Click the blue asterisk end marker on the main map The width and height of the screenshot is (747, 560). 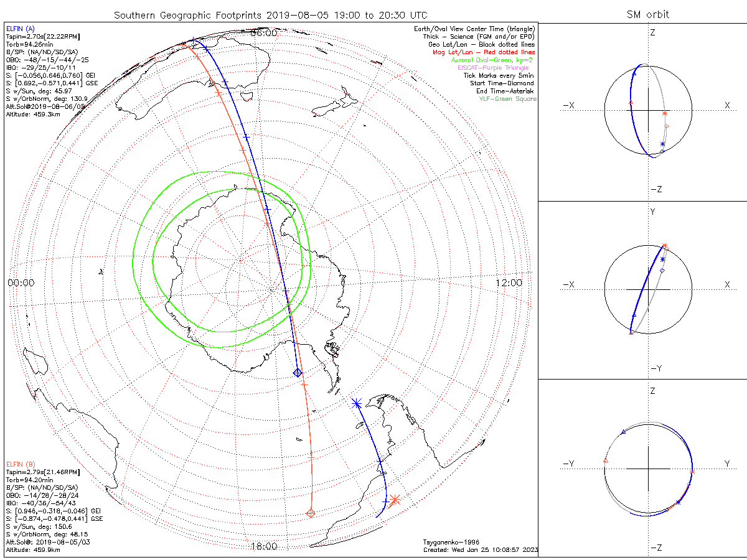click(356, 403)
